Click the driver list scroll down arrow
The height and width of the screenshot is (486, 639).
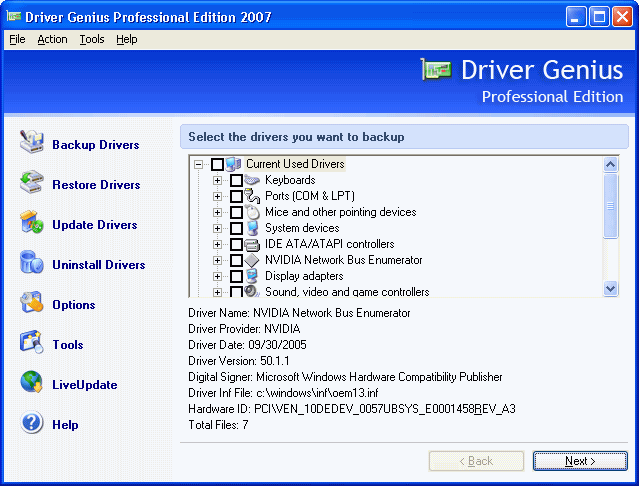point(611,289)
